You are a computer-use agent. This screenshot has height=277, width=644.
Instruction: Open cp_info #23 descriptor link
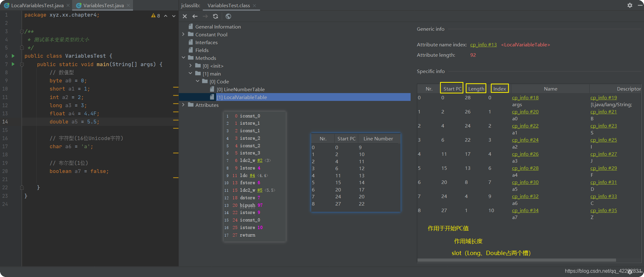click(604, 126)
